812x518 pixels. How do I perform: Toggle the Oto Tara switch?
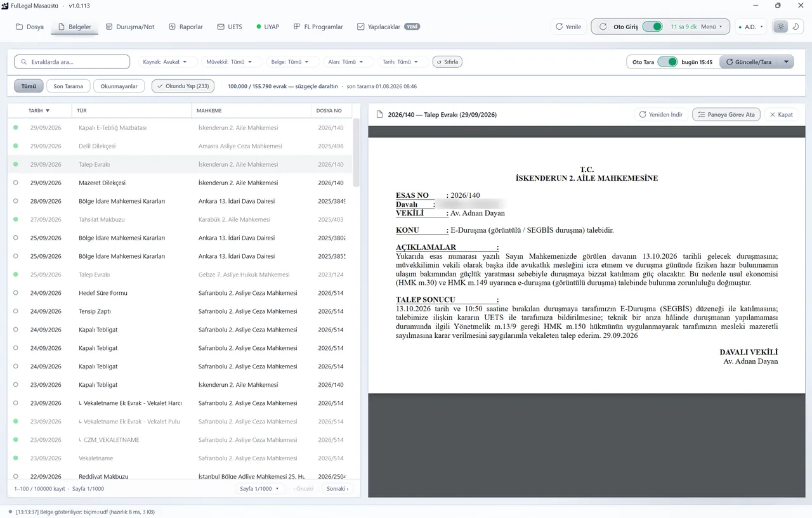pos(667,62)
